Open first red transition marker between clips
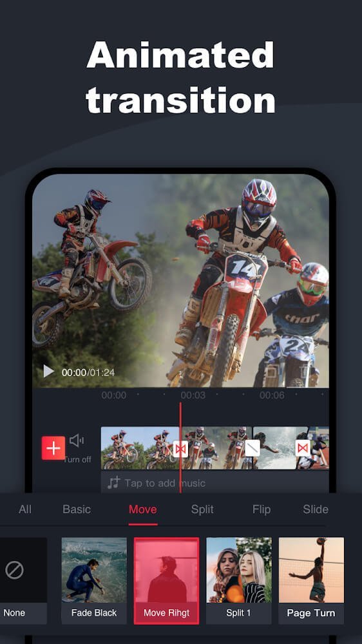 pyautogui.click(x=180, y=448)
